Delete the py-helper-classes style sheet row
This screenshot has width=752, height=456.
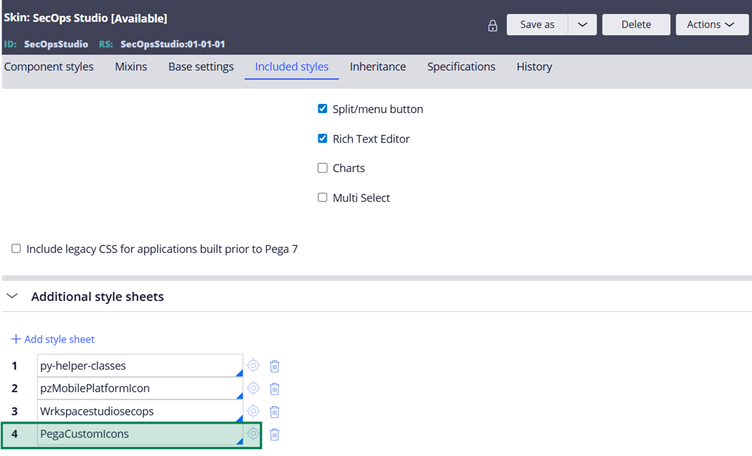coord(274,365)
